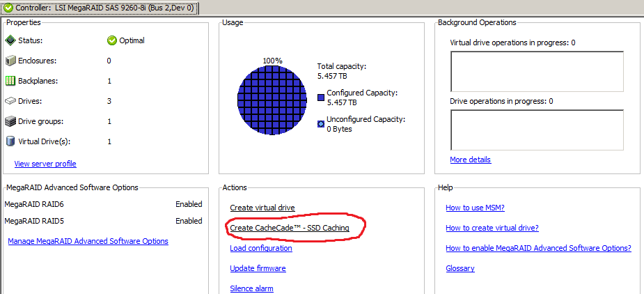Open How to use MSM? help link

pyautogui.click(x=476, y=208)
